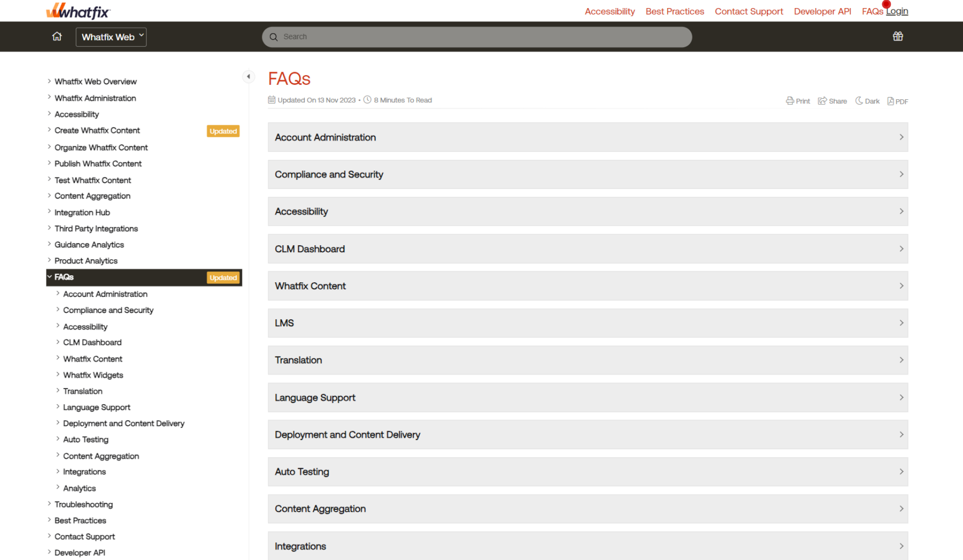Expand the Whatfix Content accordion
This screenshot has height=560, width=963.
click(x=588, y=286)
